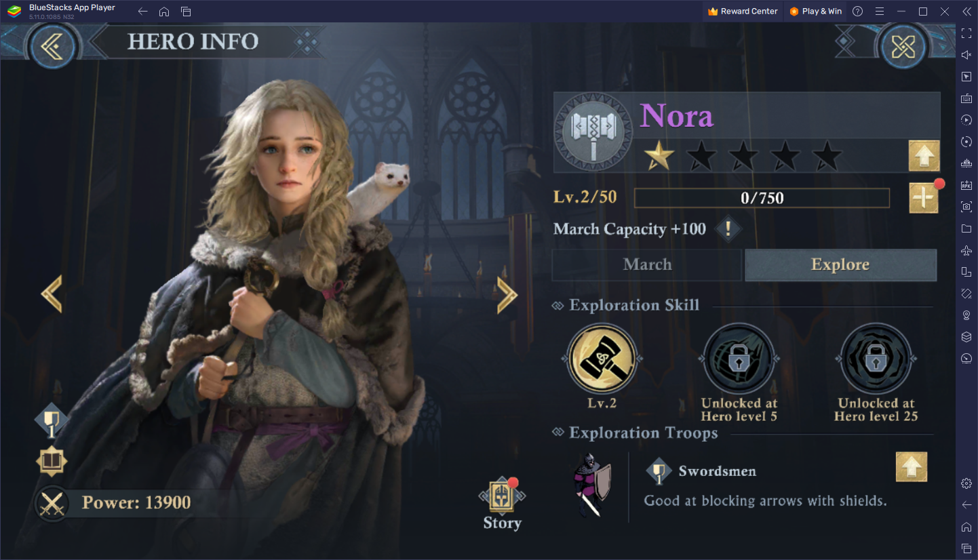978x560 pixels.
Task: Click the experience progress bar showing 0/750
Action: click(762, 198)
